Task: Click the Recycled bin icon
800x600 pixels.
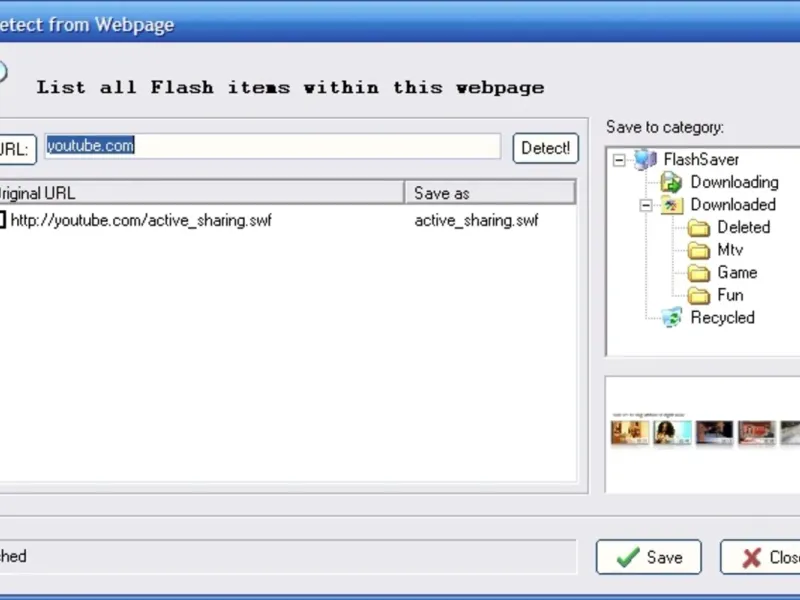Action: [x=672, y=317]
